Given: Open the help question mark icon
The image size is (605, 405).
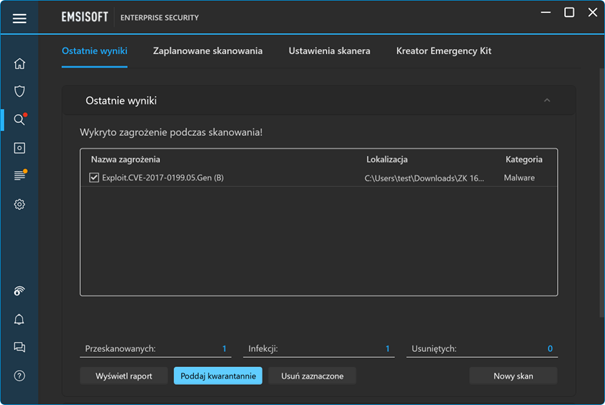Looking at the screenshot, I should tap(19, 376).
